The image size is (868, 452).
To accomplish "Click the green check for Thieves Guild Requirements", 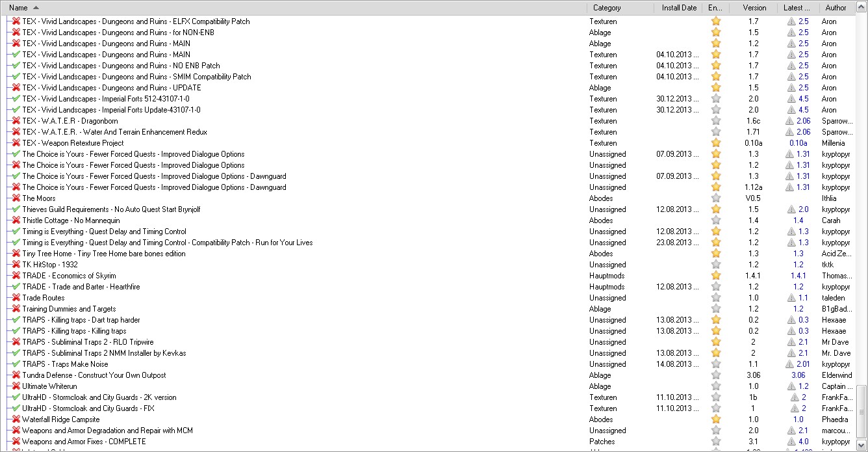I will (x=16, y=209).
